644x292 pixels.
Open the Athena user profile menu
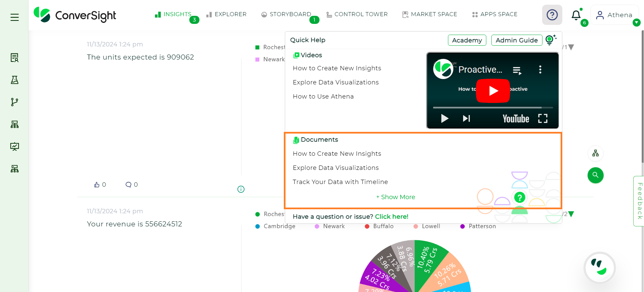[x=614, y=15]
